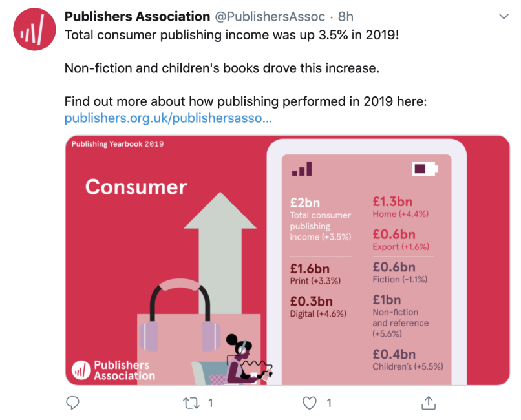Click the Consumer heading in the image
This screenshot has height=420, width=521.
(136, 187)
